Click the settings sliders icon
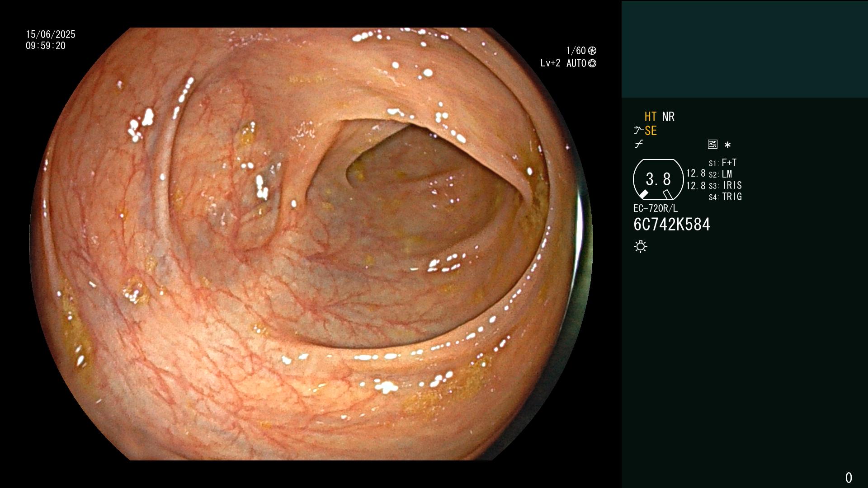868x488 pixels. [712, 145]
